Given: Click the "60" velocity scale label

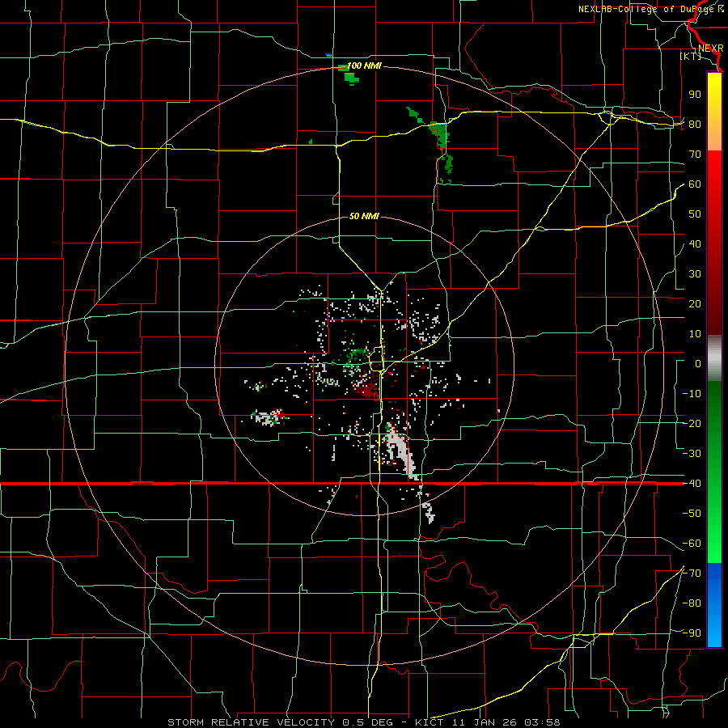Looking at the screenshot, I should coord(695,184).
